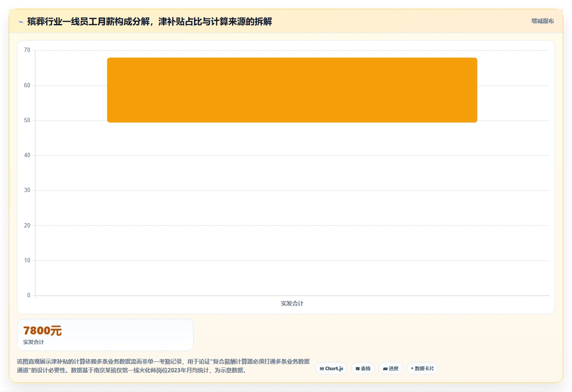This screenshot has width=572, height=392.
Task: Select the 数据卡片 tag chip
Action: tap(422, 368)
